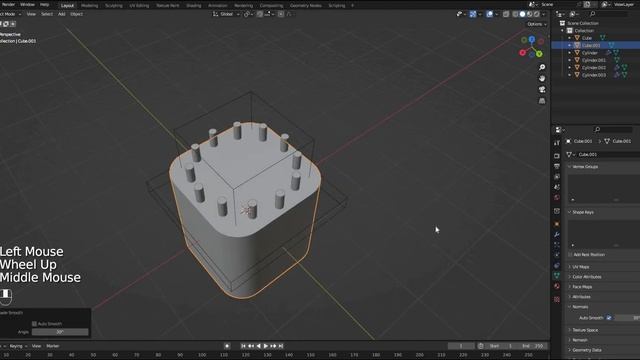Open the viewport Add menu
This screenshot has width=640, height=360.
[61, 14]
